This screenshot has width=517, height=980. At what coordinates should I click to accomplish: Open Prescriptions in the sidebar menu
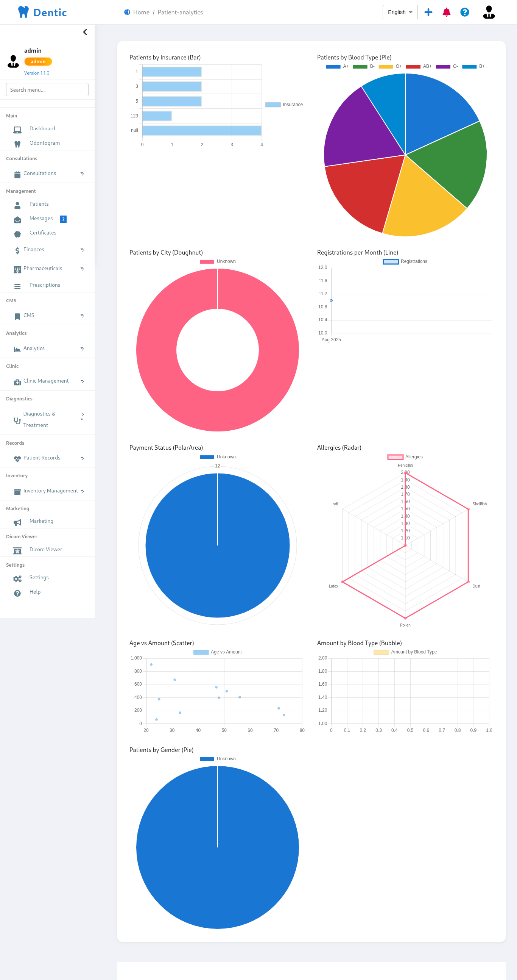45,285
